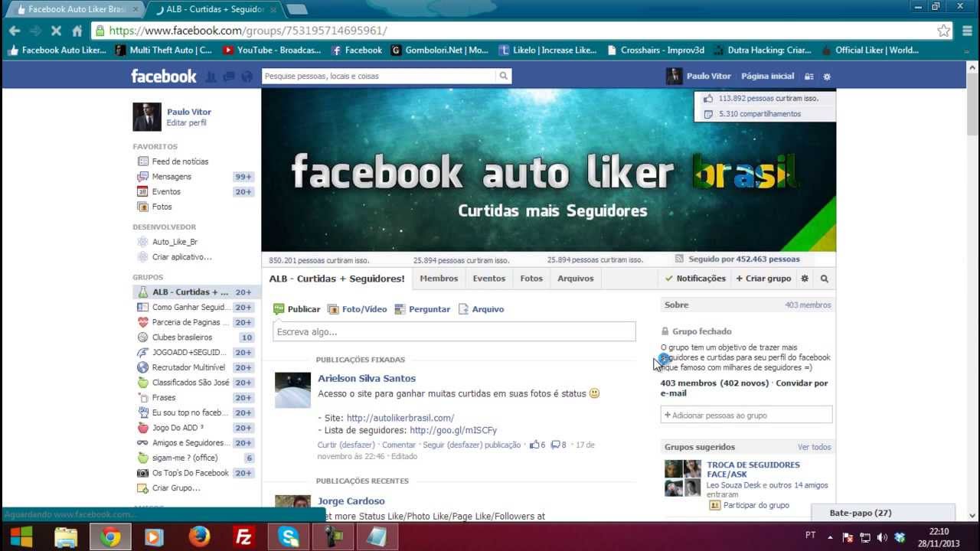This screenshot has height=551, width=980.
Task: Stop page loading button in Chrome
Action: click(x=56, y=31)
